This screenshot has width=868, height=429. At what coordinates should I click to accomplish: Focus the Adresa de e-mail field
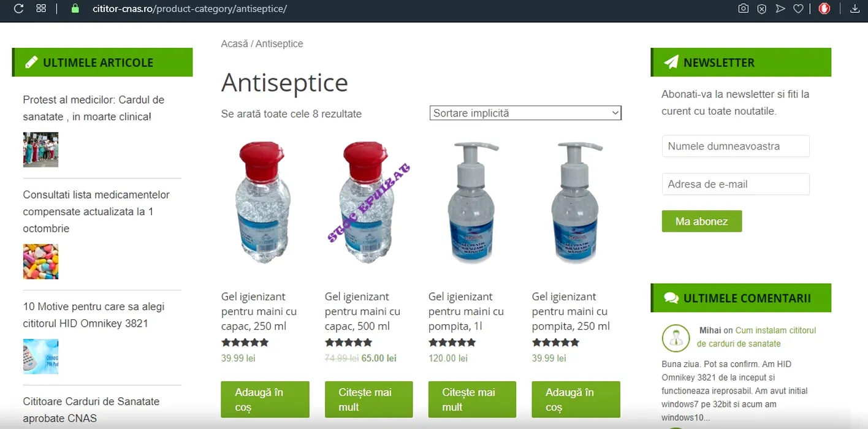pos(736,184)
